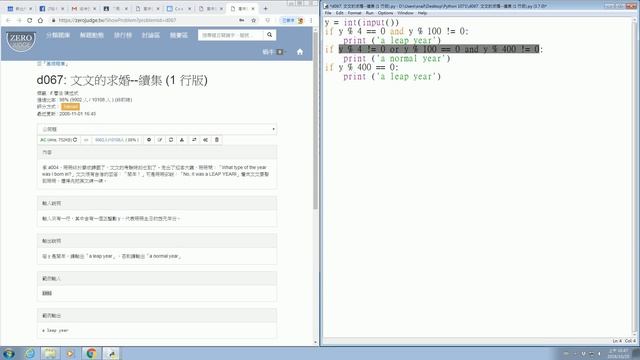Screen dimensions: 640x360
Task: Reload the ZeroJudge page in Chrome
Action: [x=29, y=20]
